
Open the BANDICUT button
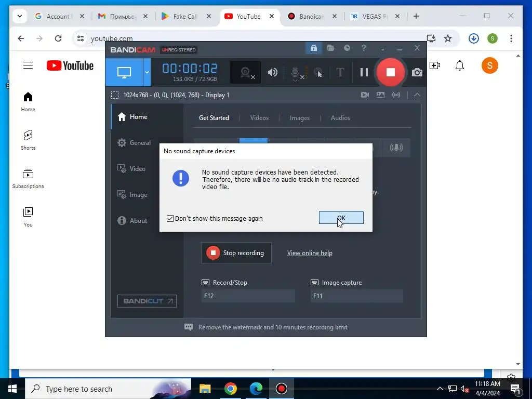click(147, 301)
